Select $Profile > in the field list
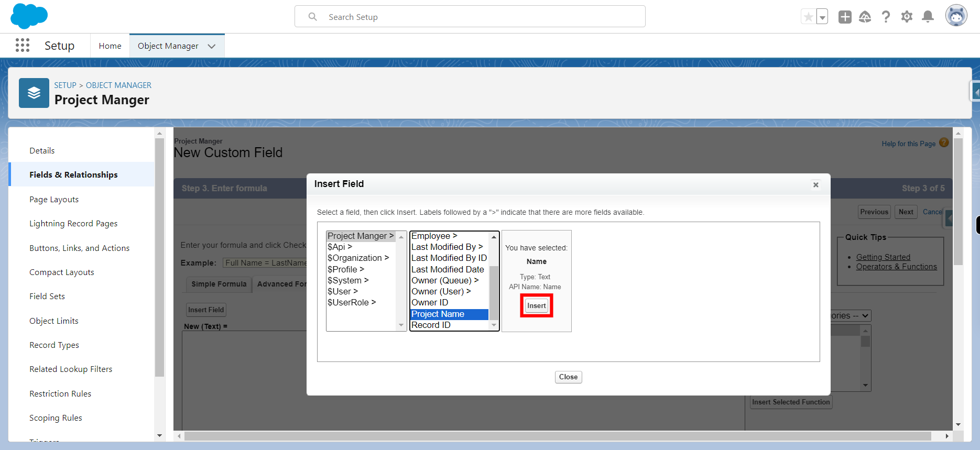Screen dimensions: 980x450 coord(362,269)
